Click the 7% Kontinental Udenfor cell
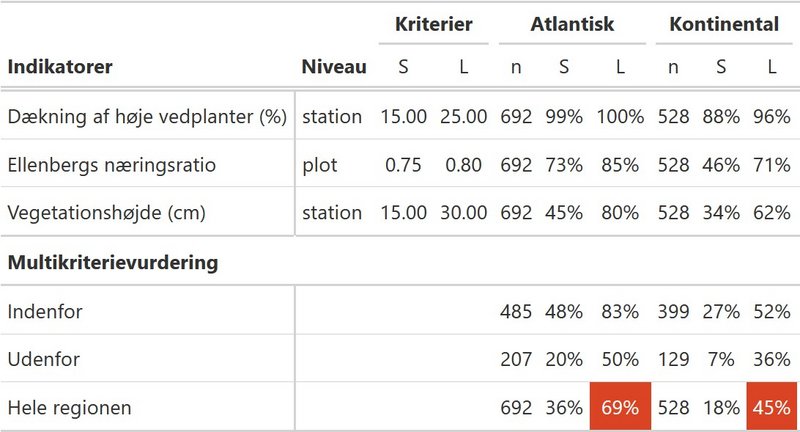This screenshot has height=432, width=800. tap(721, 359)
